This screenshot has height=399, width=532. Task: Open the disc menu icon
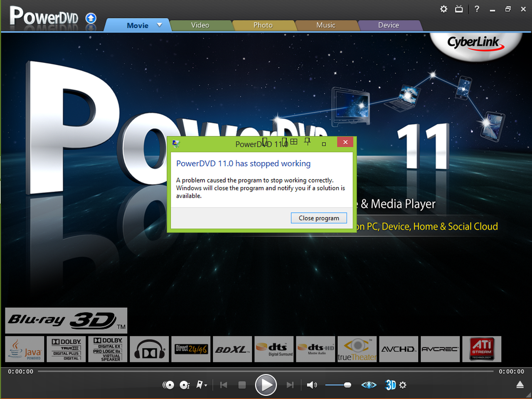tap(168, 385)
